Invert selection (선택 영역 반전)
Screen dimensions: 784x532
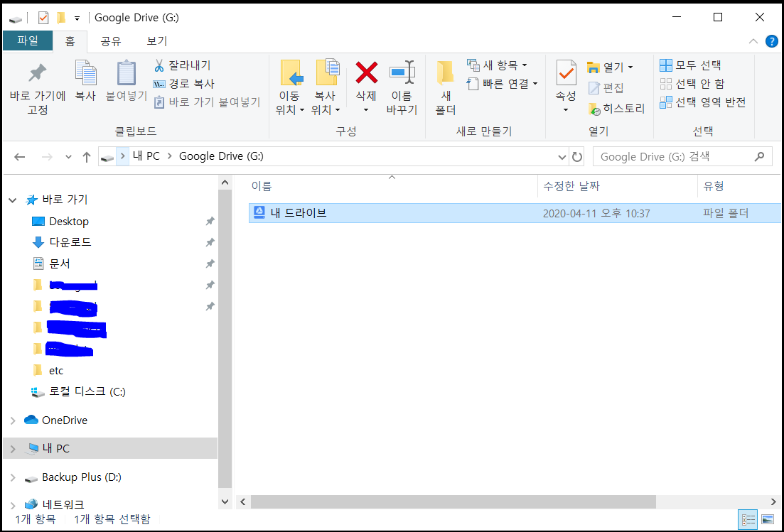(x=703, y=102)
